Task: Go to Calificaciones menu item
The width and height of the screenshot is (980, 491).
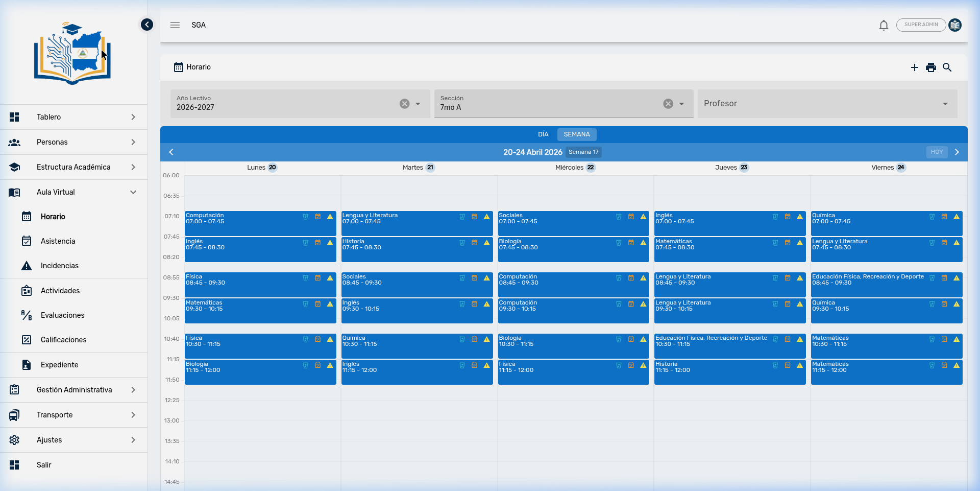Action: pos(63,340)
